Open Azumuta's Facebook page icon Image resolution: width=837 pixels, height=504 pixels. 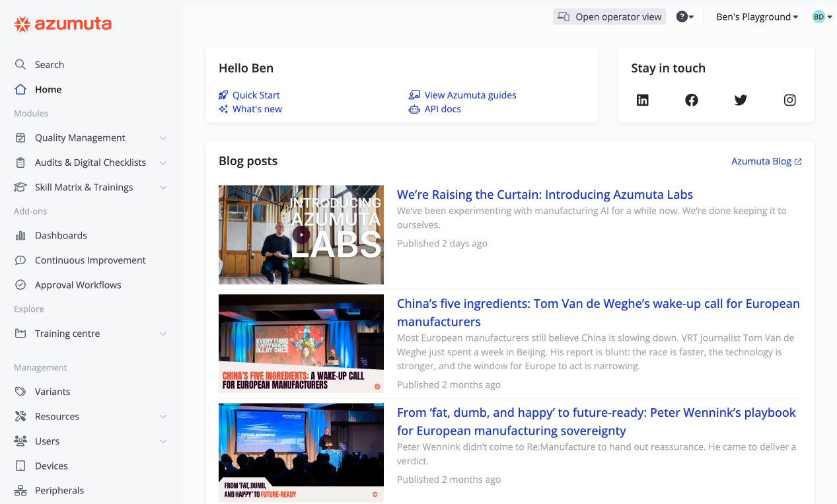pos(692,100)
